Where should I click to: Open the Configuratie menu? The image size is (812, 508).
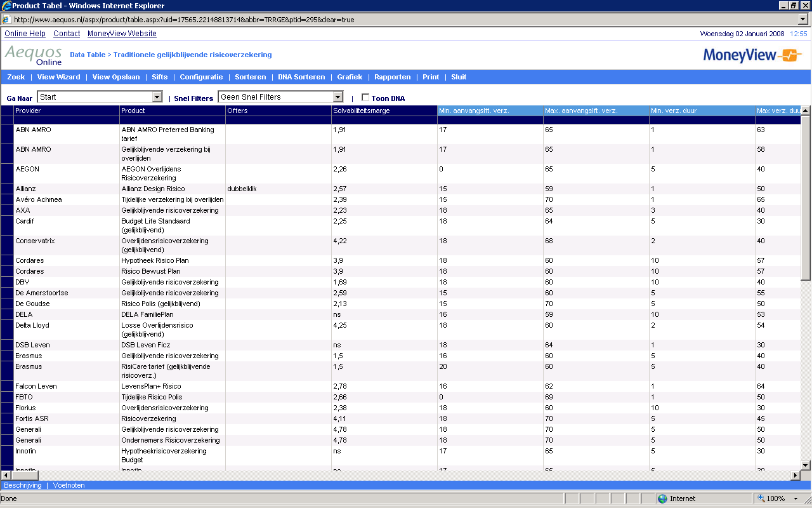[201, 77]
